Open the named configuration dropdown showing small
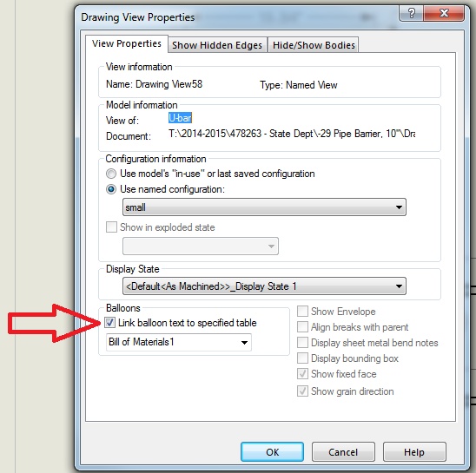Viewport: 476px width, 473px height. (264, 207)
